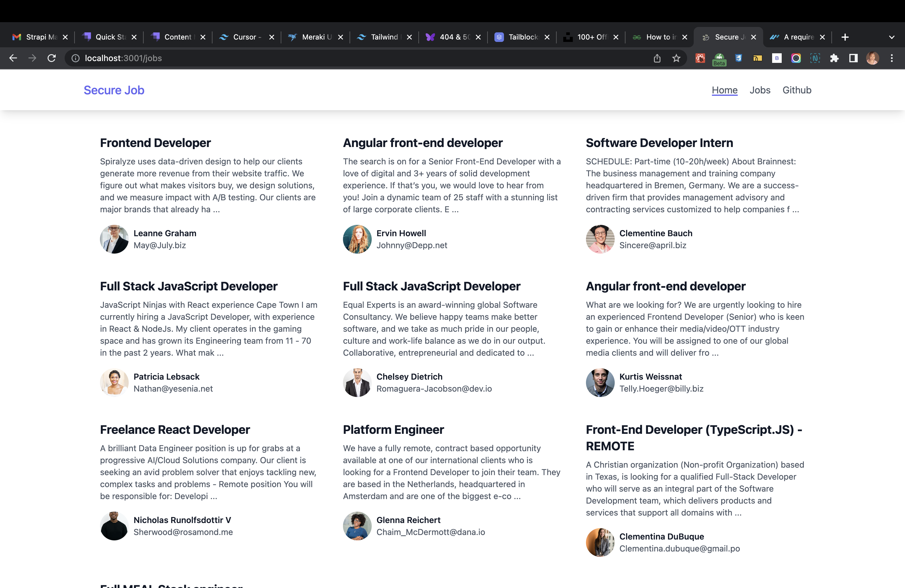Expand the tab search dropdown arrow
The width and height of the screenshot is (905, 588).
coord(892,37)
